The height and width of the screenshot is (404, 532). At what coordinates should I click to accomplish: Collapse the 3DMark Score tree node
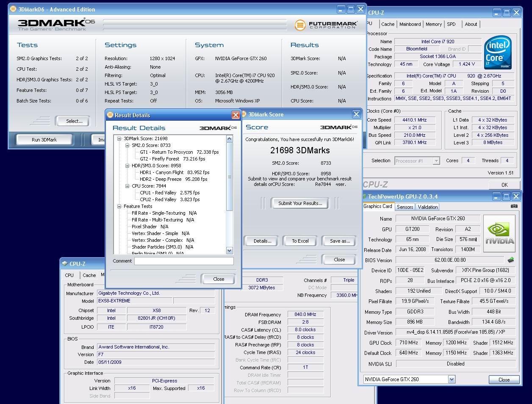pyautogui.click(x=119, y=138)
